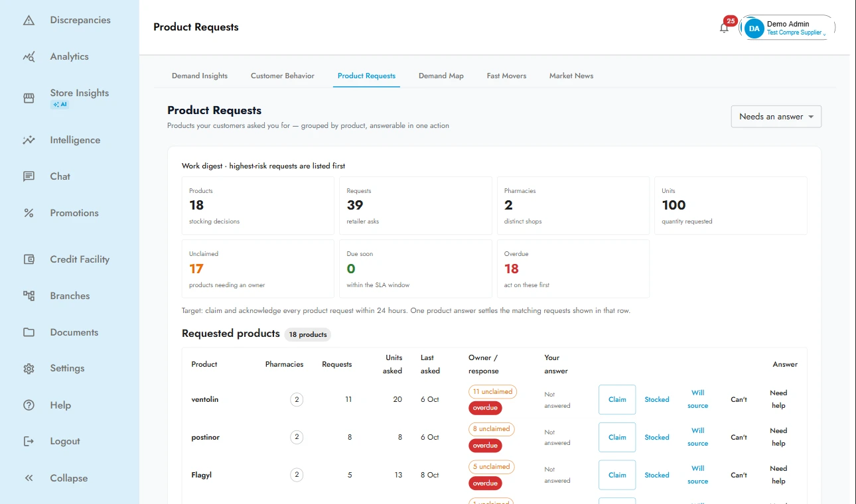
Task: Choose Need help for Flagyl
Action: (x=778, y=475)
